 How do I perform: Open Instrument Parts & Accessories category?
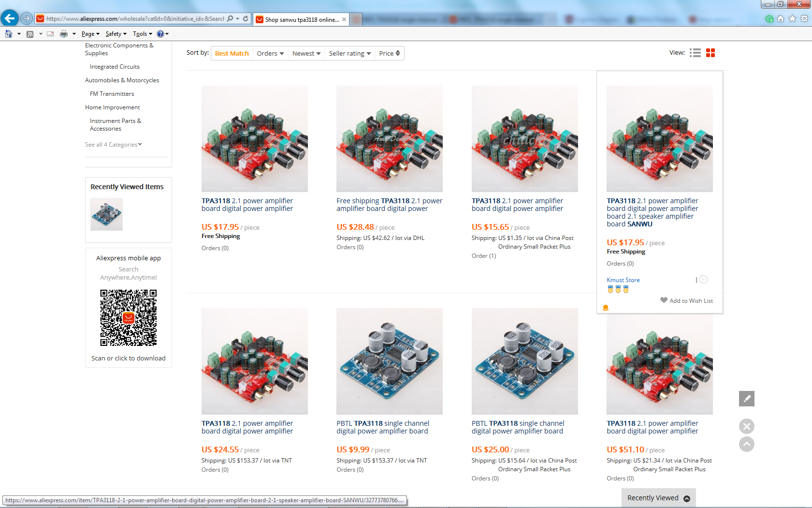click(116, 125)
